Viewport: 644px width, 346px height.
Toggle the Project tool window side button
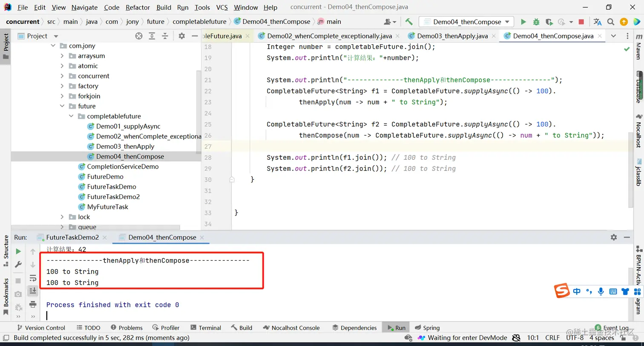click(6, 46)
